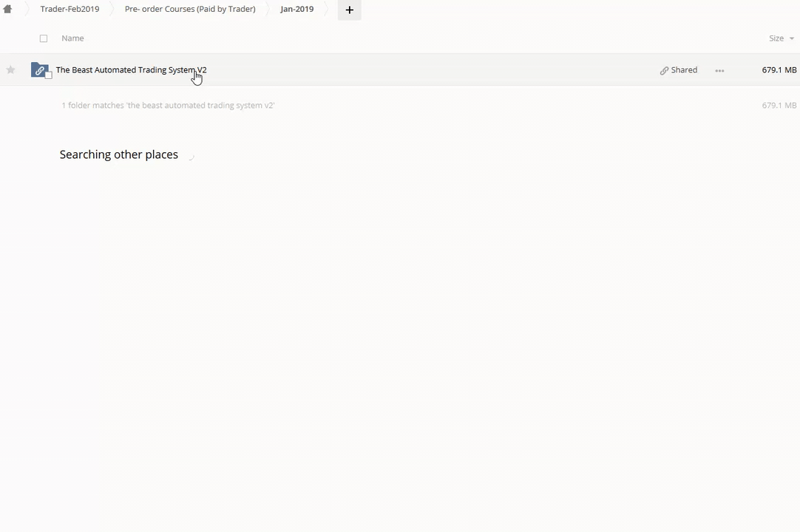Click the Searching other places heading
Screen dimensions: 800x532
118,154
